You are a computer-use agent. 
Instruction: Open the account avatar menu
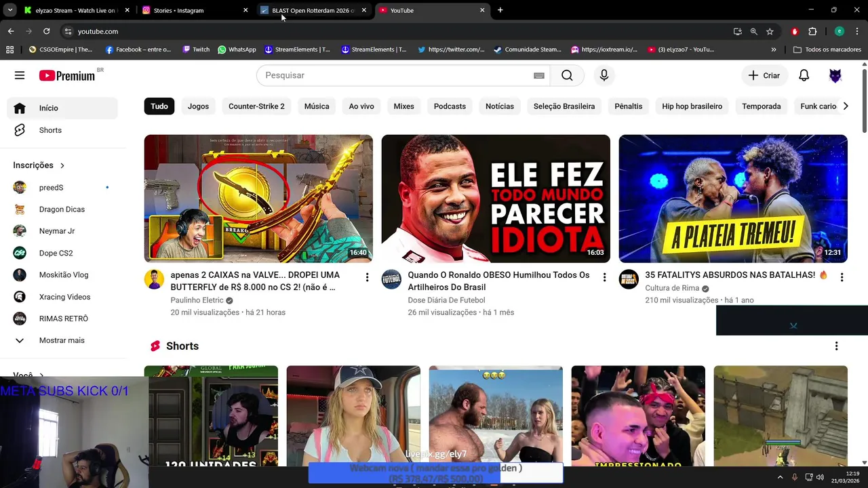coord(835,75)
